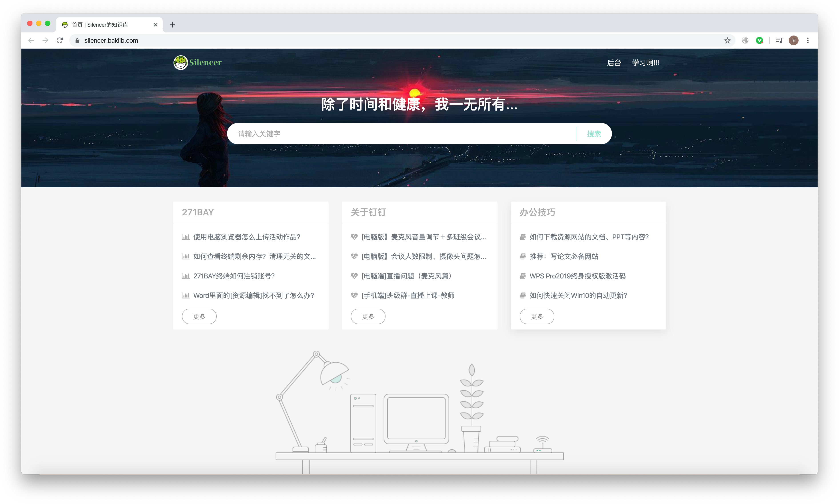Click book icon beside 推荐：写论文必备网站

523,256
